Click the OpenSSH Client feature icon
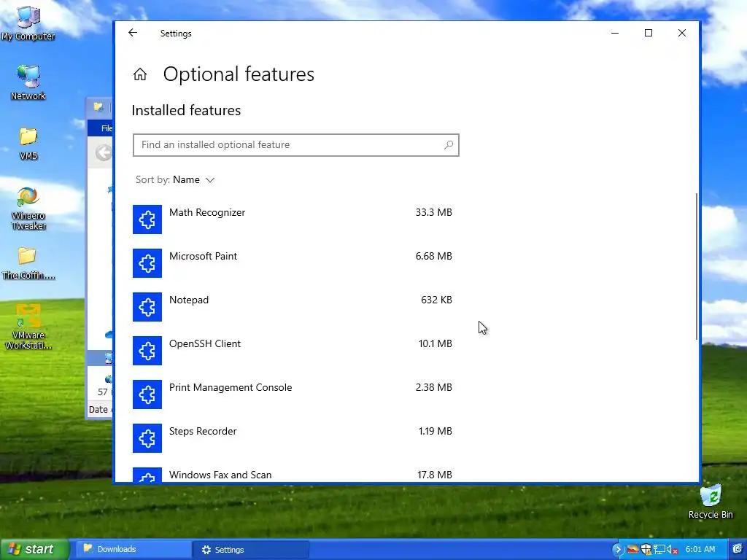Image resolution: width=747 pixels, height=560 pixels. [x=147, y=351]
